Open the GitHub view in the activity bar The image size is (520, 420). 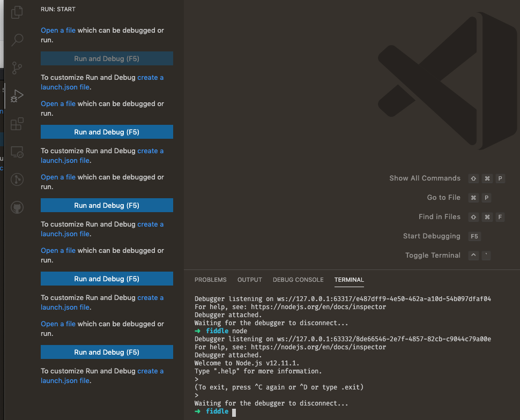click(16, 207)
